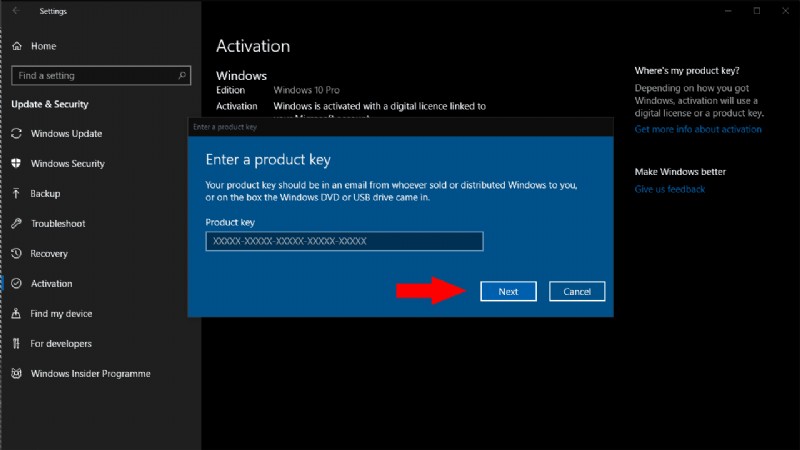Screen dimensions: 800x450
Task: Click the Update & Security heading
Action: pos(49,104)
